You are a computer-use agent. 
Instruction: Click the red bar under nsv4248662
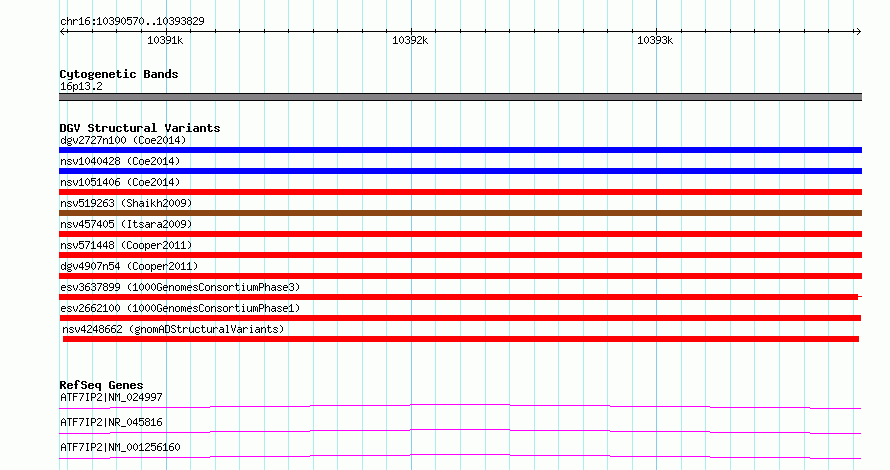461,339
